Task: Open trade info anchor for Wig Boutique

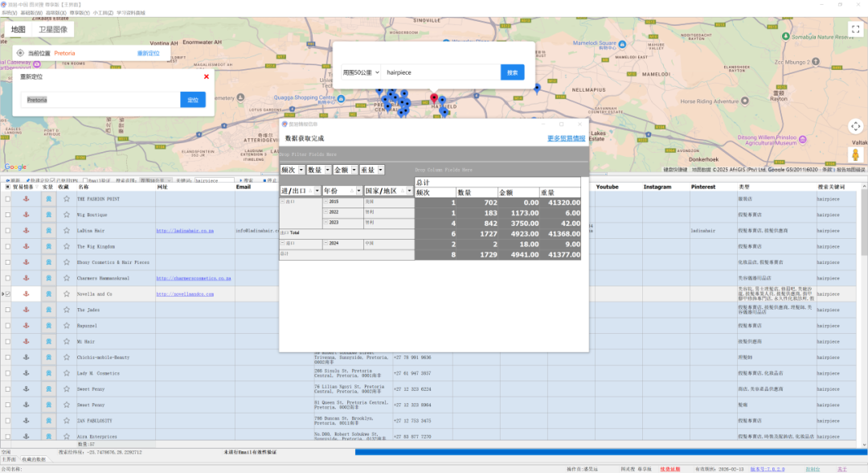Action: (26, 214)
